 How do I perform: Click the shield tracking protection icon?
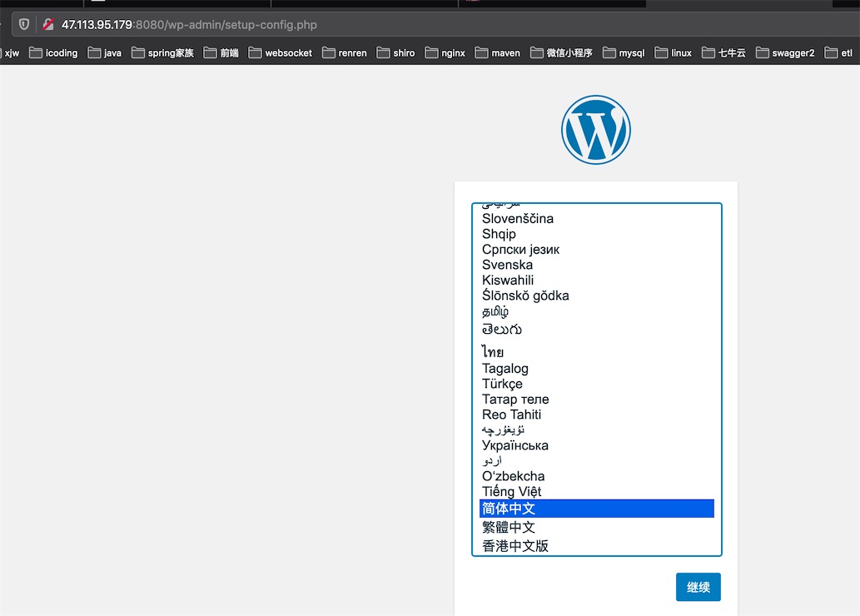pos(23,25)
